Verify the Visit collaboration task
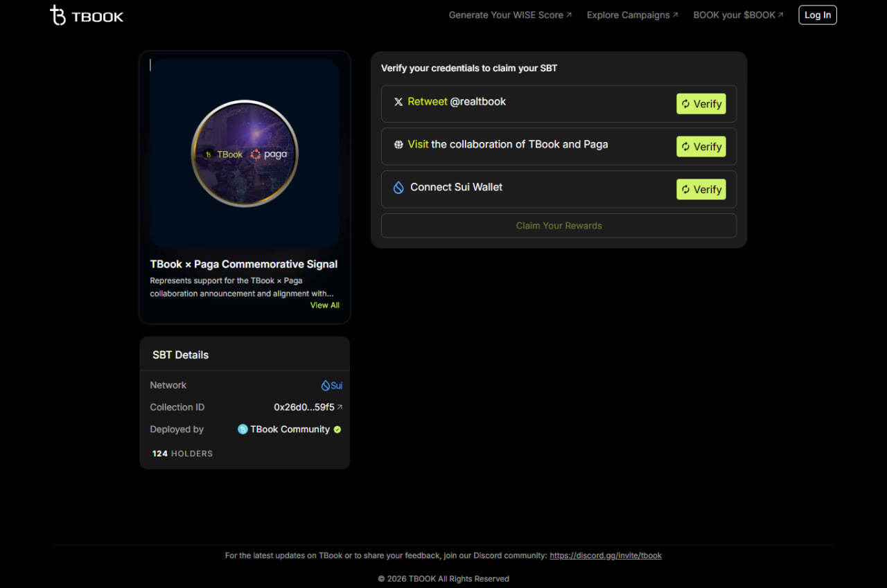The image size is (887, 588). [701, 147]
